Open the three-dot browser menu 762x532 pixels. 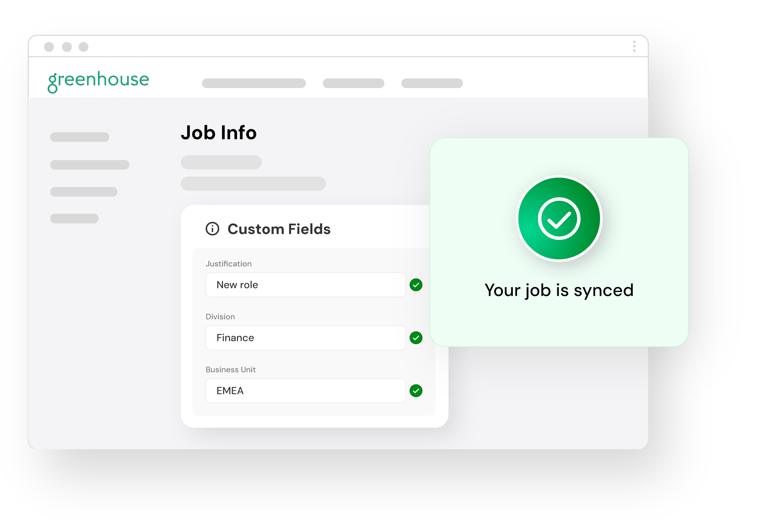point(634,46)
